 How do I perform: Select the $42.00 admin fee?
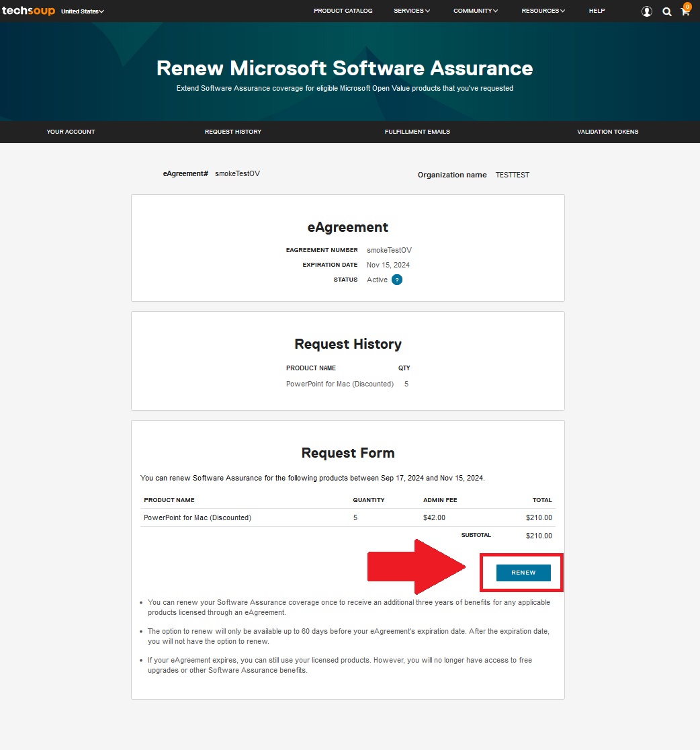pyautogui.click(x=434, y=517)
